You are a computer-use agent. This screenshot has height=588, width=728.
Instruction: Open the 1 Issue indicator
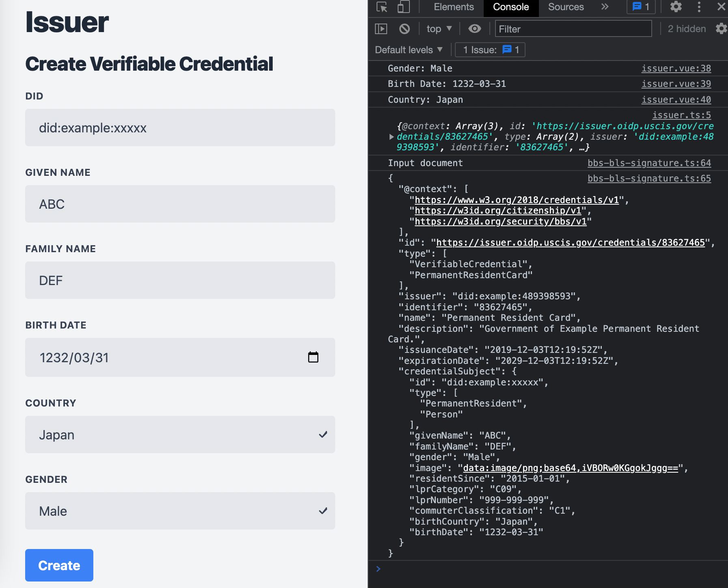[490, 50]
